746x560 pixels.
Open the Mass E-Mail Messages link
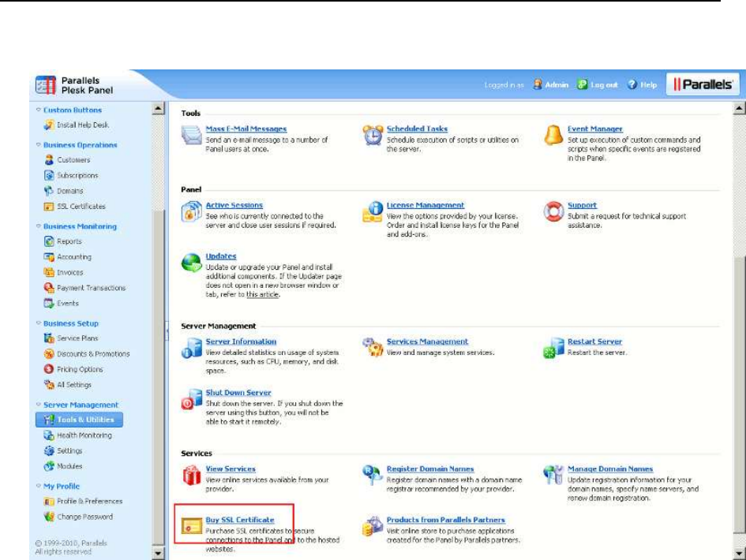(x=246, y=129)
